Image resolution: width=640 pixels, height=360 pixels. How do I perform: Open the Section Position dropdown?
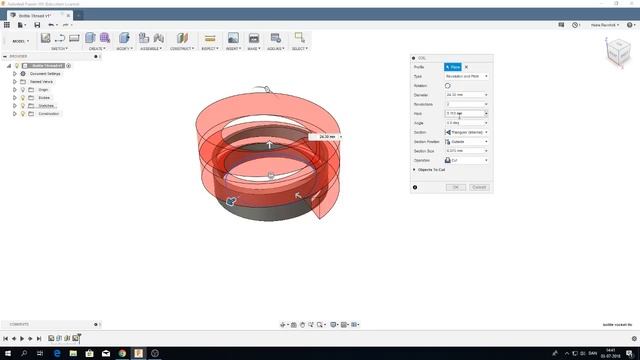point(466,142)
